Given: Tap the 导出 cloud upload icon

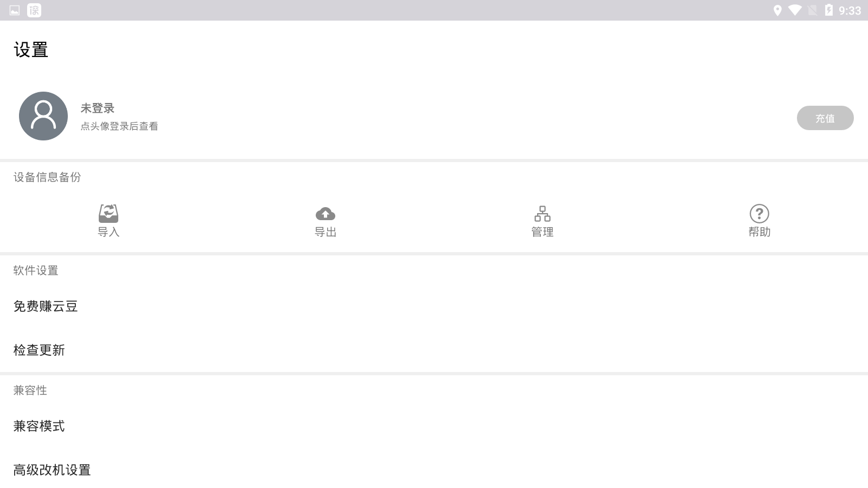Looking at the screenshot, I should click(x=325, y=214).
